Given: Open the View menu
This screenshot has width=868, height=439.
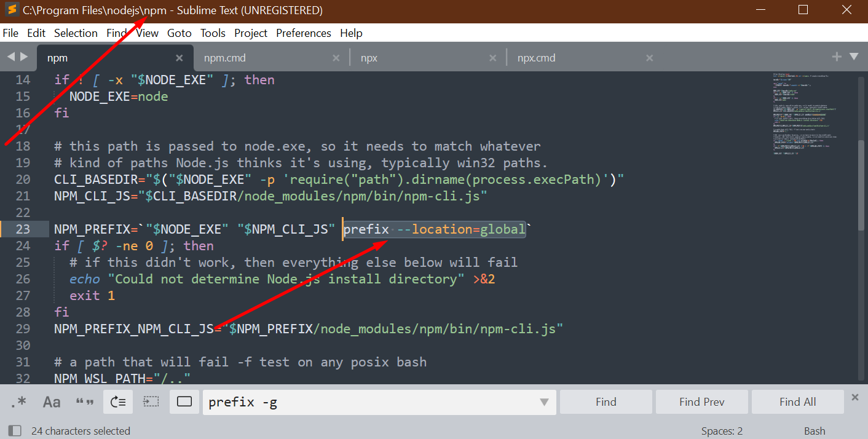Looking at the screenshot, I should click(x=147, y=33).
